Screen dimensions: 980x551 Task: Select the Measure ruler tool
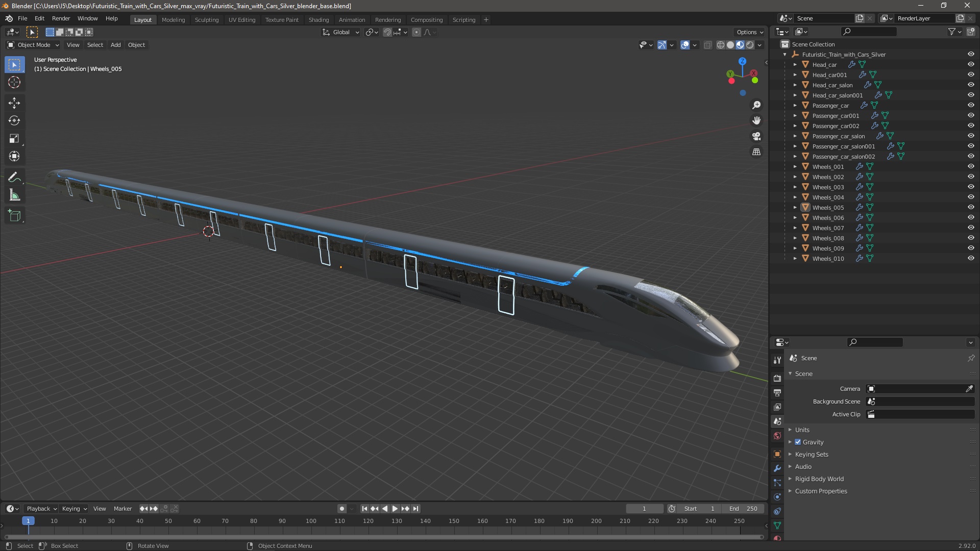14,195
